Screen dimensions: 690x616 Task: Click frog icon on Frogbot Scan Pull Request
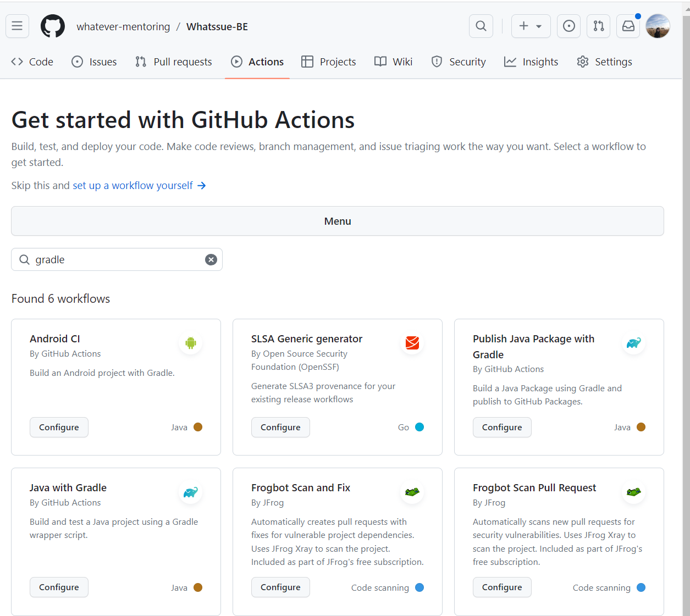[634, 492]
